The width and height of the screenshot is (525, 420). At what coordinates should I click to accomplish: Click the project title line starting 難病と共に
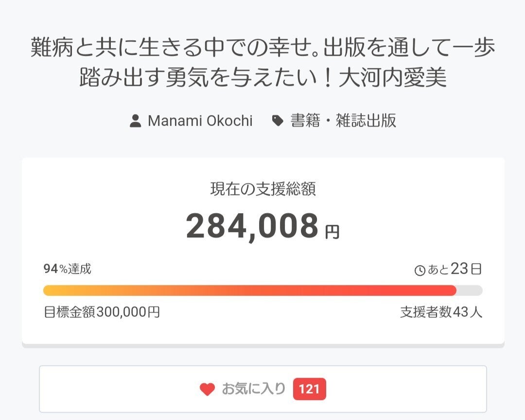coord(262,49)
